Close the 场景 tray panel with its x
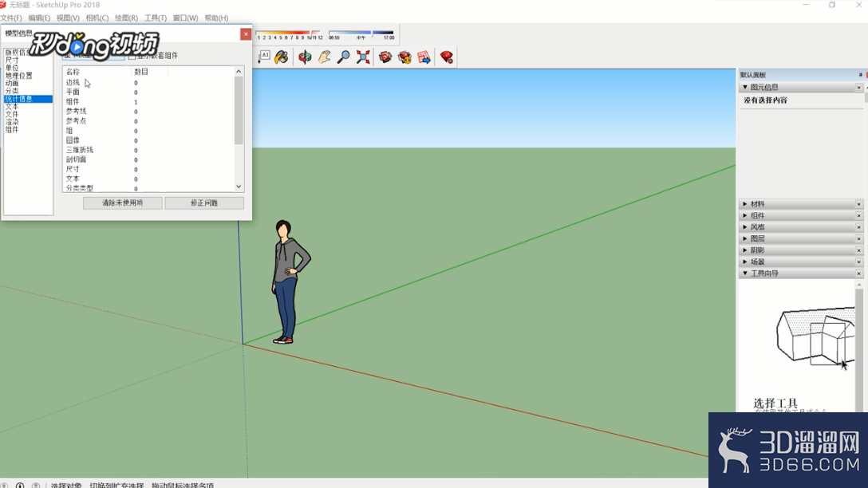 [x=858, y=262]
